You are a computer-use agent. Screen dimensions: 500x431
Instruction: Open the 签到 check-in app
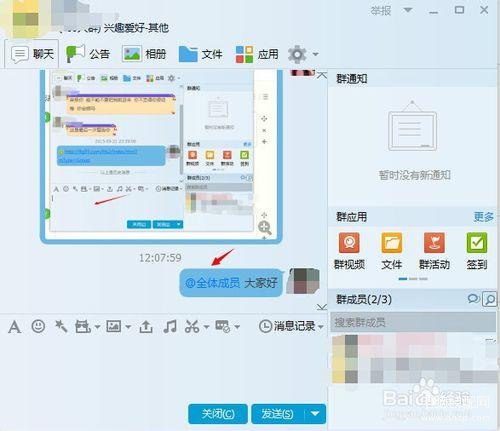point(477,251)
